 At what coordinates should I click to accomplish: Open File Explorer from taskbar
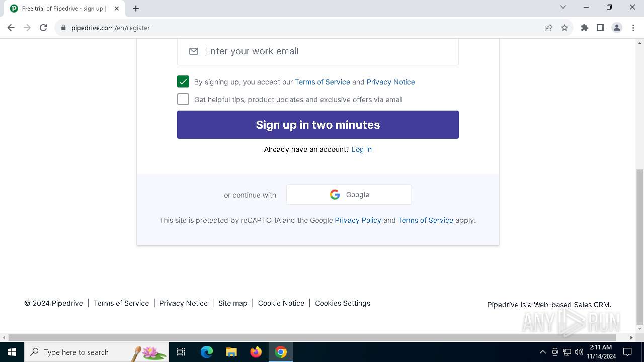click(231, 352)
